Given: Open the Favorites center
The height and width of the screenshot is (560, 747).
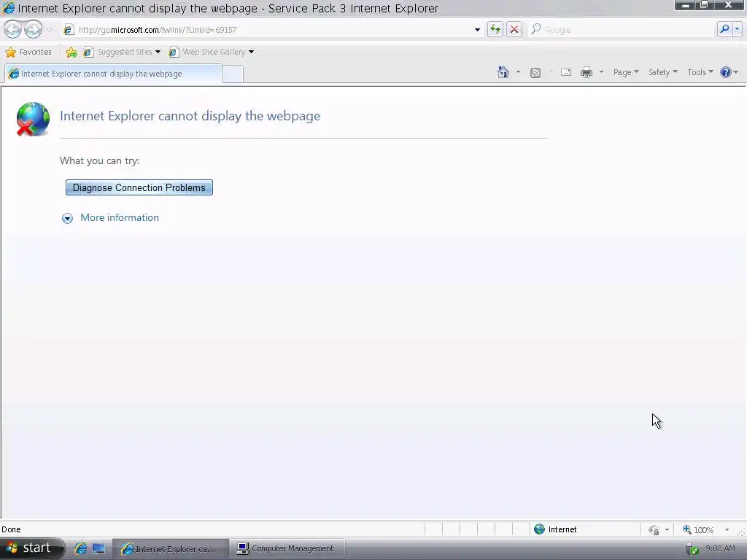Looking at the screenshot, I should pos(28,52).
